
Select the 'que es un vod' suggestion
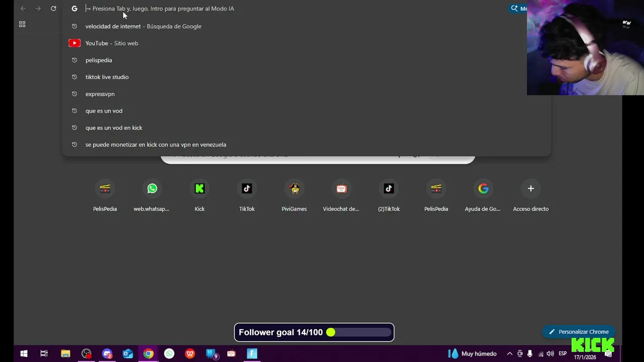coord(306,111)
